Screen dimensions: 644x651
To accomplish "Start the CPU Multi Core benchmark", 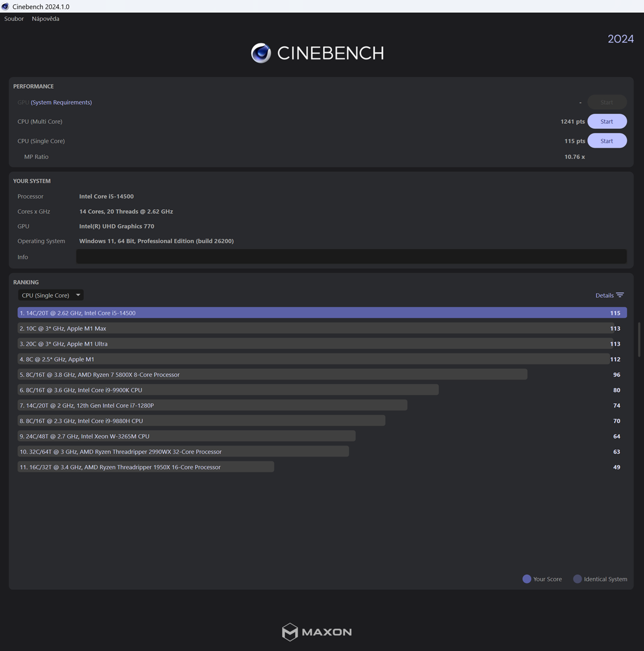I will [607, 121].
